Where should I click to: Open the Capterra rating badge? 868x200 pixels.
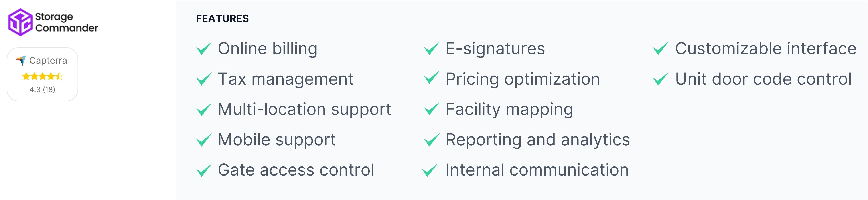coord(43,74)
